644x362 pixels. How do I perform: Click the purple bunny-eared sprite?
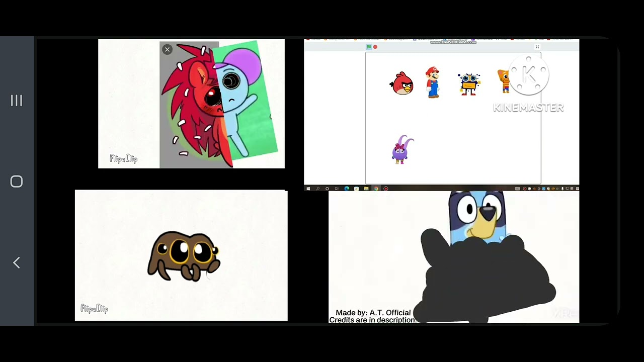pos(402,149)
